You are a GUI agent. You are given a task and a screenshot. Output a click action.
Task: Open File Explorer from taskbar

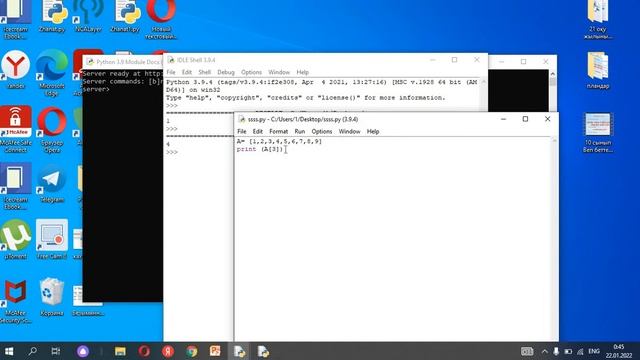[x=120, y=351]
